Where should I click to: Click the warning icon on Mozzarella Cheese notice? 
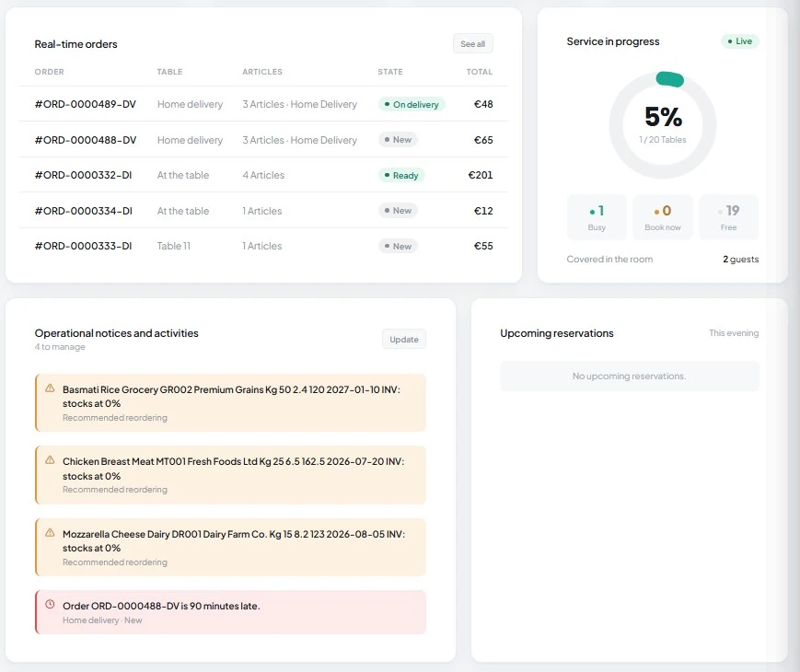50,533
